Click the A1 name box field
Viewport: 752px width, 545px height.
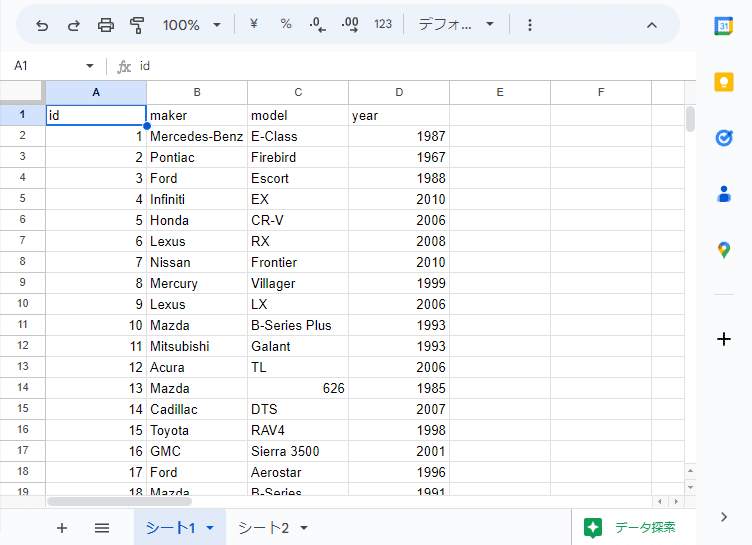coord(46,66)
